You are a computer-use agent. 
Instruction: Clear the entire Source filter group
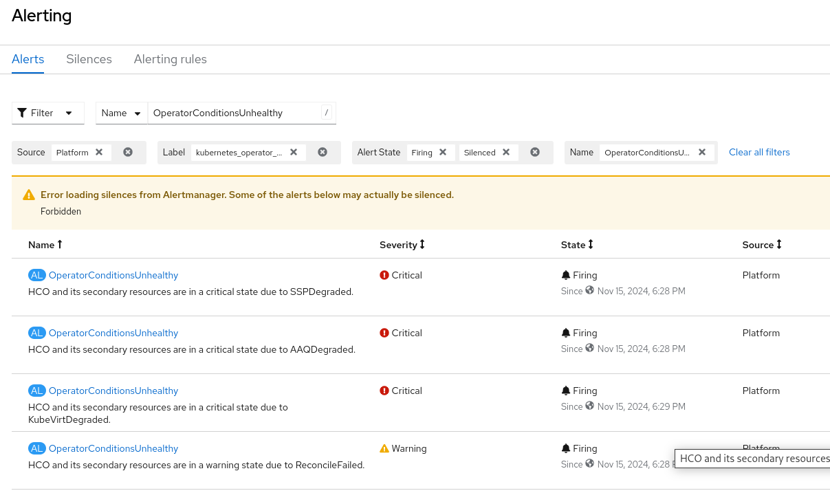(128, 152)
